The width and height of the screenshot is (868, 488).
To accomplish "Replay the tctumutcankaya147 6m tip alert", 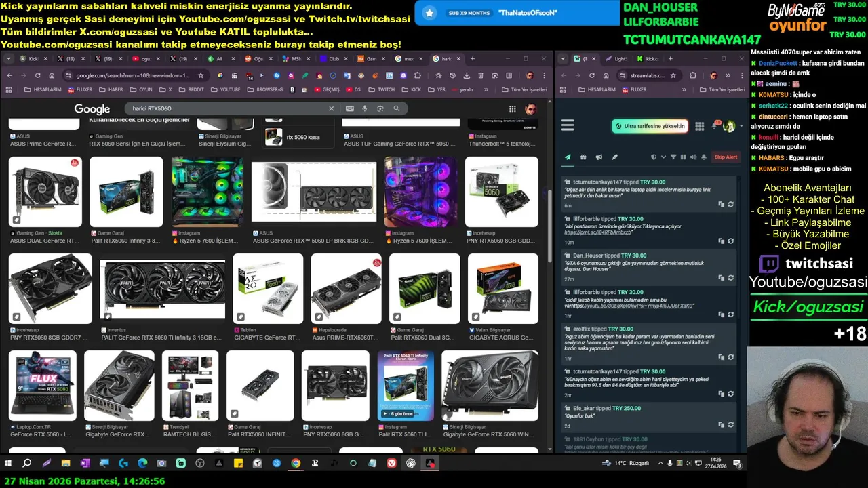I will tap(730, 204).
